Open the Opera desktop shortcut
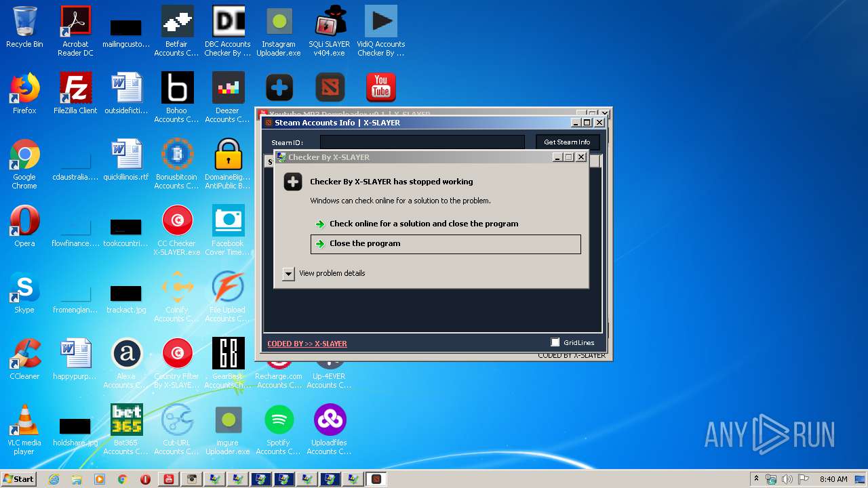The height and width of the screenshot is (488, 868). (x=24, y=226)
